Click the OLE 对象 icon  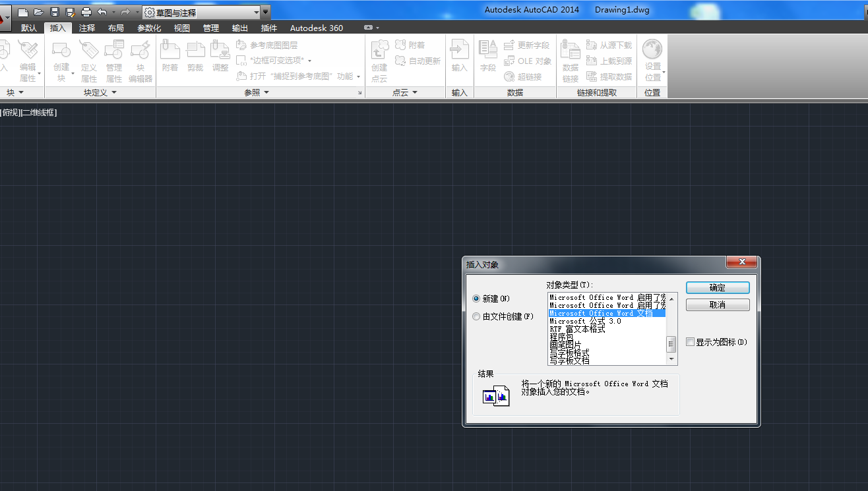coord(509,61)
